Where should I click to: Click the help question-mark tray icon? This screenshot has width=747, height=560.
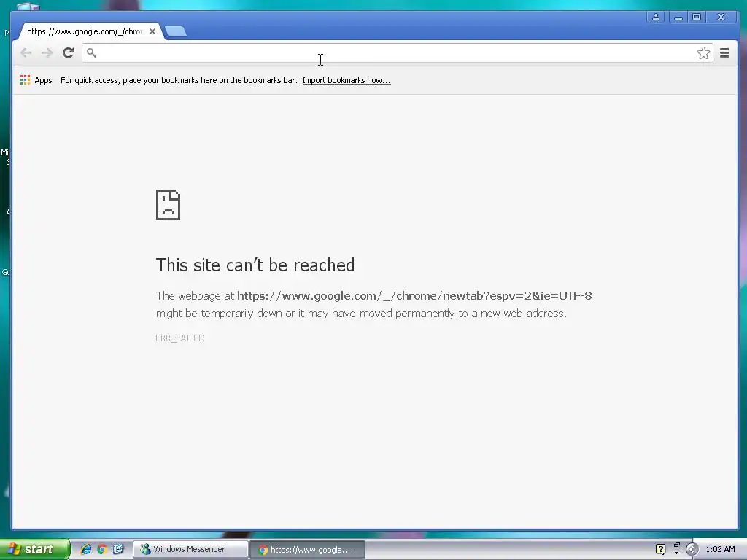point(660,549)
